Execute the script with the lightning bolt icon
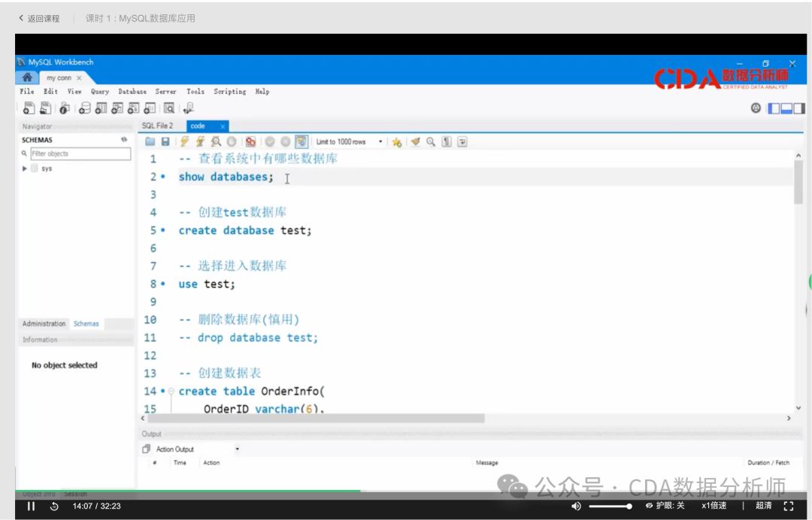This screenshot has height=520, width=812. click(184, 141)
